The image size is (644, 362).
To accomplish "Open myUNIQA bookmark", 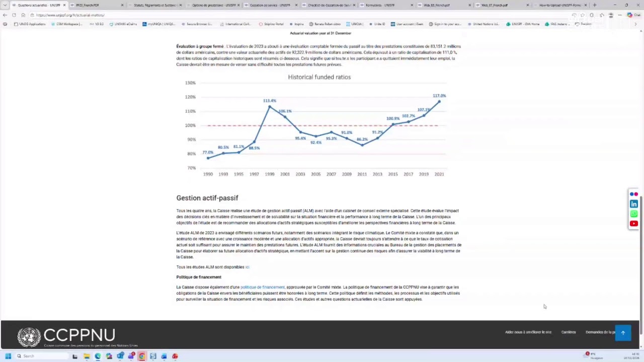I will 159,24.
